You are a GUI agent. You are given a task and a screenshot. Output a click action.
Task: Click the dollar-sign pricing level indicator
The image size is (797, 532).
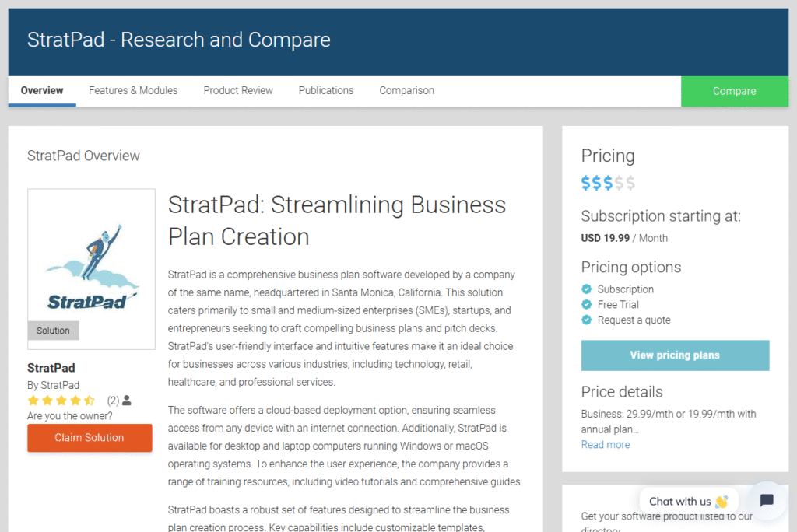[608, 183]
